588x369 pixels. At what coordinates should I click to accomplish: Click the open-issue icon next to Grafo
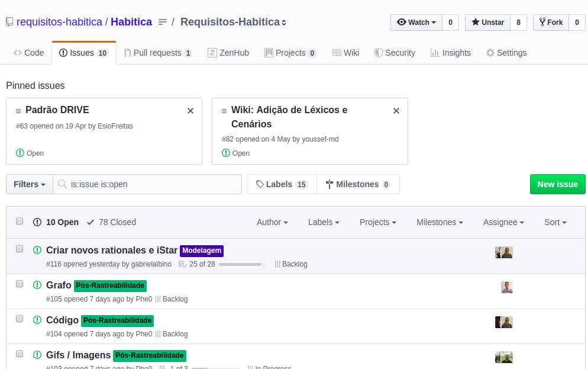pyautogui.click(x=37, y=285)
